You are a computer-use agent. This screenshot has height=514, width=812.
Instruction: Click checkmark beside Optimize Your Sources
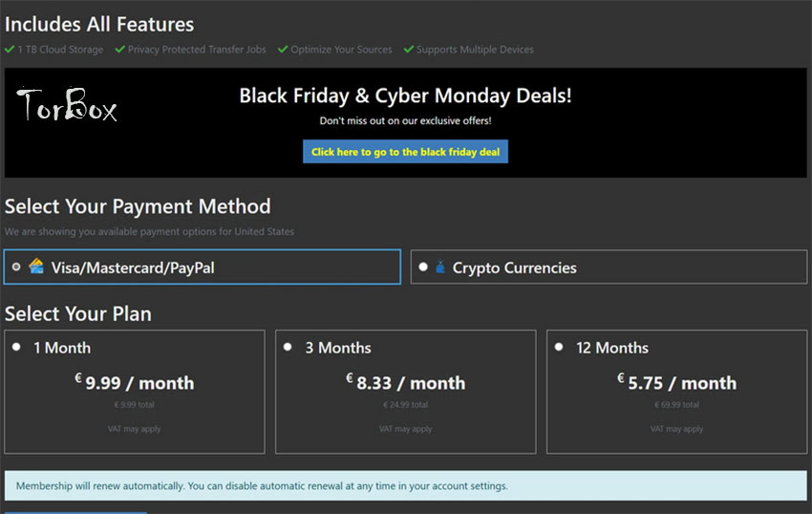point(283,50)
